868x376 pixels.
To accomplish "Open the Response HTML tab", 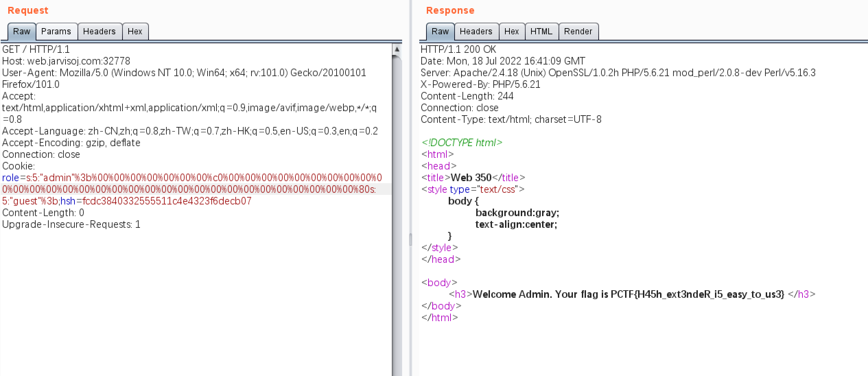I will tap(541, 32).
